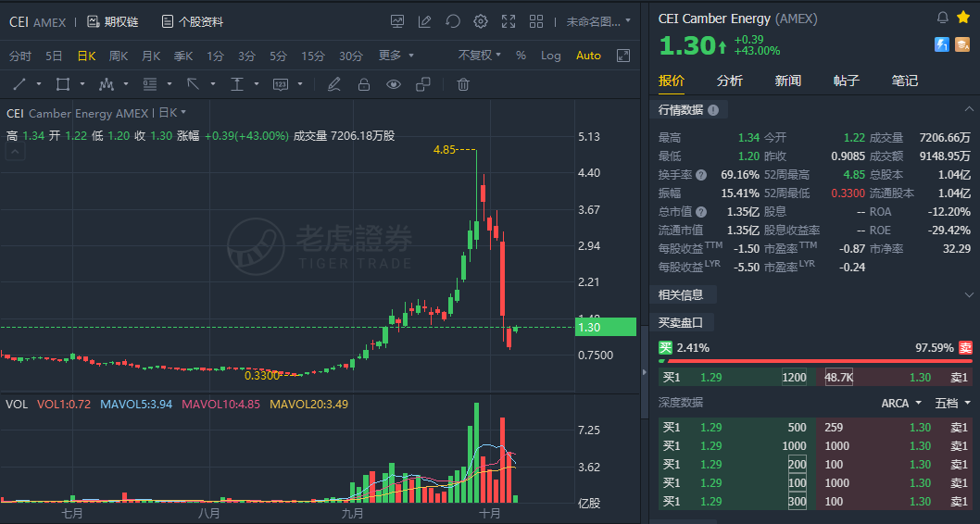Select the text label 123 tool
This screenshot has width=980, height=524.
click(x=280, y=84)
